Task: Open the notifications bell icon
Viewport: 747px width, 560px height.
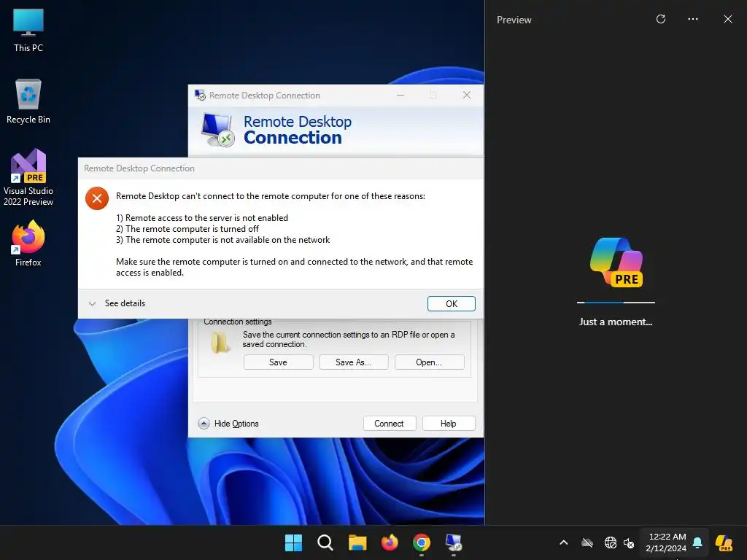Action: pyautogui.click(x=697, y=542)
